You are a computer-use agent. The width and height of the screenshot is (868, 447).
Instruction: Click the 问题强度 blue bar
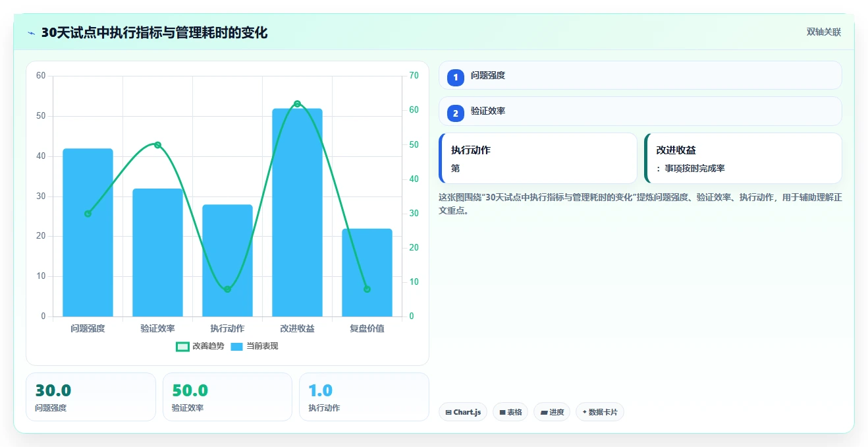pos(88,233)
